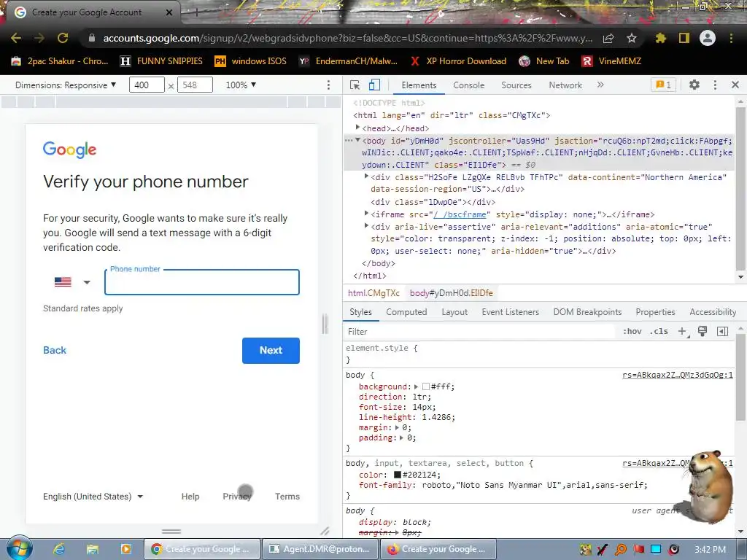The width and height of the screenshot is (747, 560).
Task: Close the DevTools panel
Action: [x=735, y=85]
